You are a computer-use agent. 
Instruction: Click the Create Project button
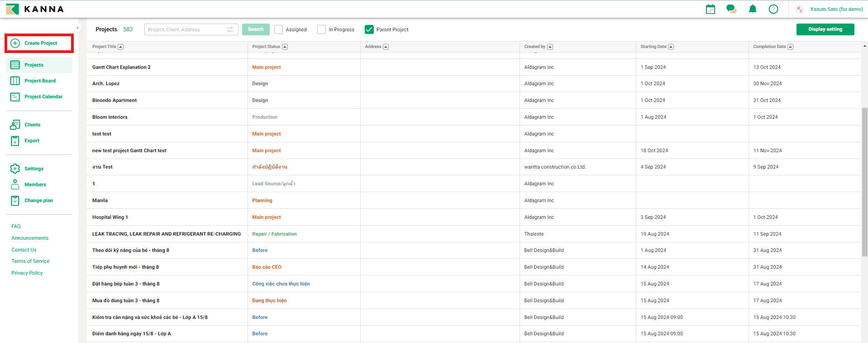(x=39, y=43)
